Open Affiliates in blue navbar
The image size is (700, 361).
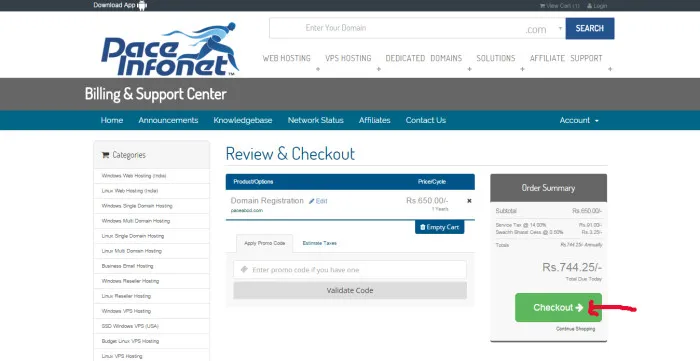tap(375, 120)
